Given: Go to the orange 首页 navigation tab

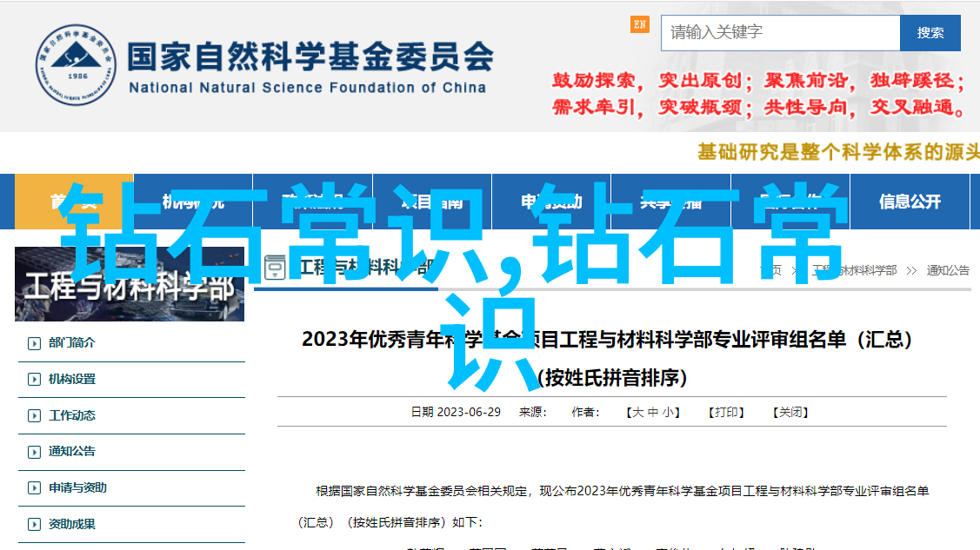Looking at the screenshot, I should (x=74, y=202).
